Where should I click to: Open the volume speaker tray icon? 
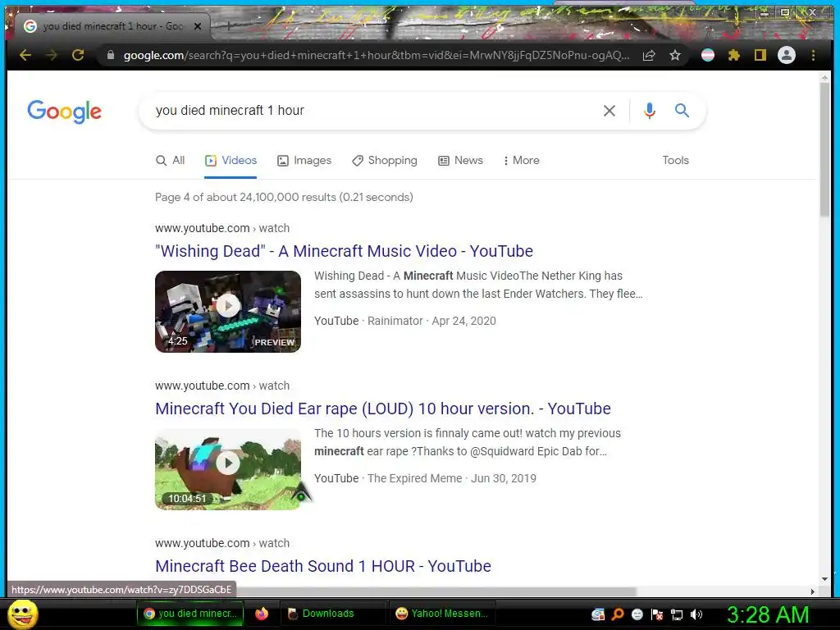tap(696, 614)
